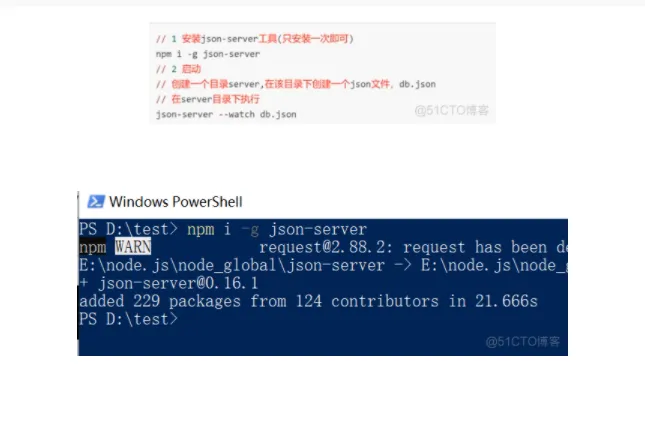Click the '// 2 启动' comment line
This screenshot has height=427, width=645.
(179, 69)
